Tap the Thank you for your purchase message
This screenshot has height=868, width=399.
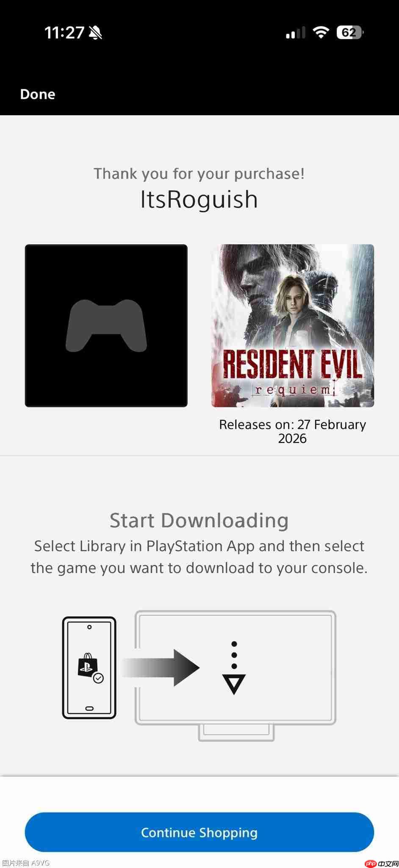(199, 173)
